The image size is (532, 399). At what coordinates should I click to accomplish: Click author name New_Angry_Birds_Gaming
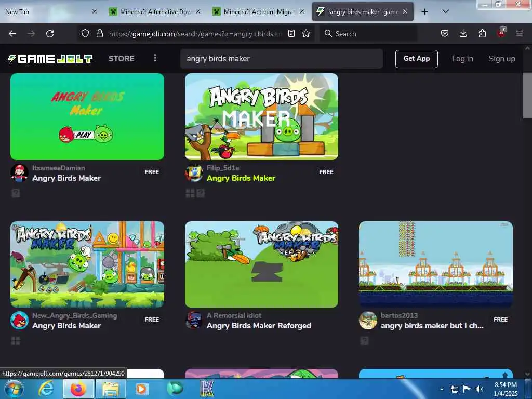click(x=75, y=315)
